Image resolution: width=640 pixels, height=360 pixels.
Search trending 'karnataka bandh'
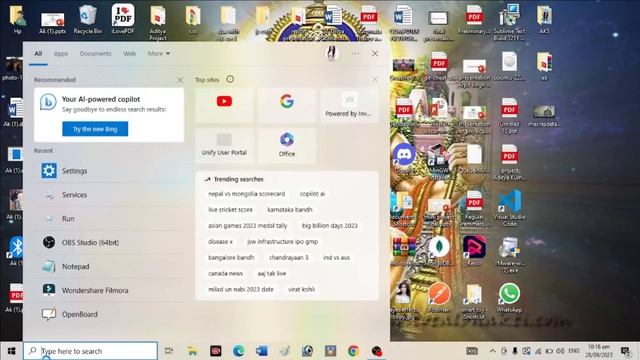click(x=290, y=210)
